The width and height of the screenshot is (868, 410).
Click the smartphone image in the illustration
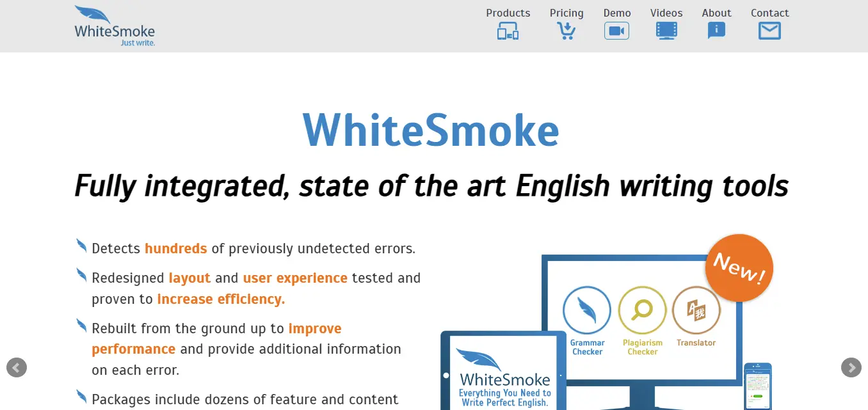[757, 386]
